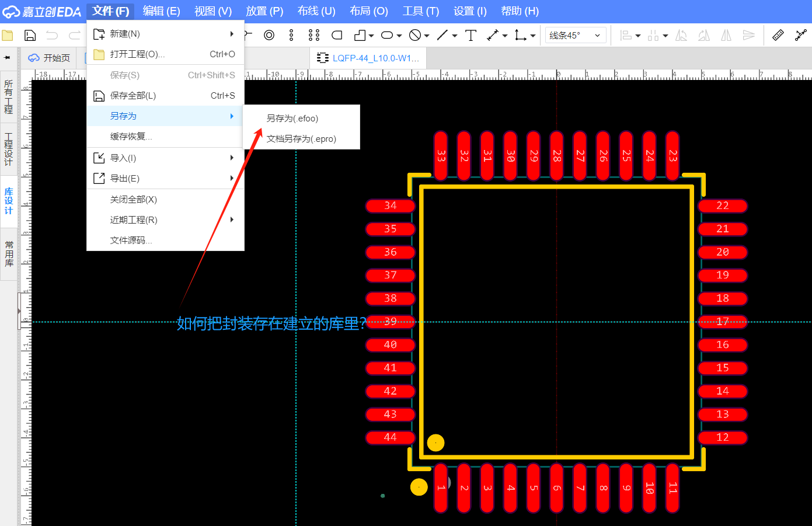Select the rounded rectangle shape tool

point(337,36)
